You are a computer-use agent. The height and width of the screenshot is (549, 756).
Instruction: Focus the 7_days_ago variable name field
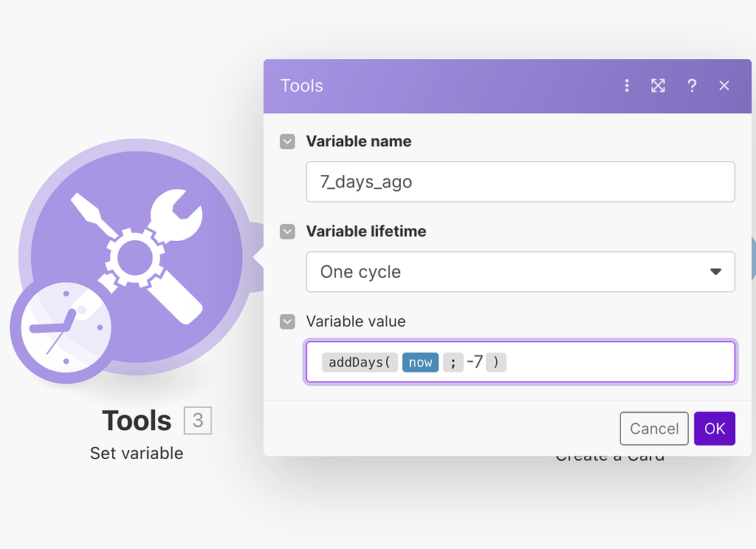[520, 182]
